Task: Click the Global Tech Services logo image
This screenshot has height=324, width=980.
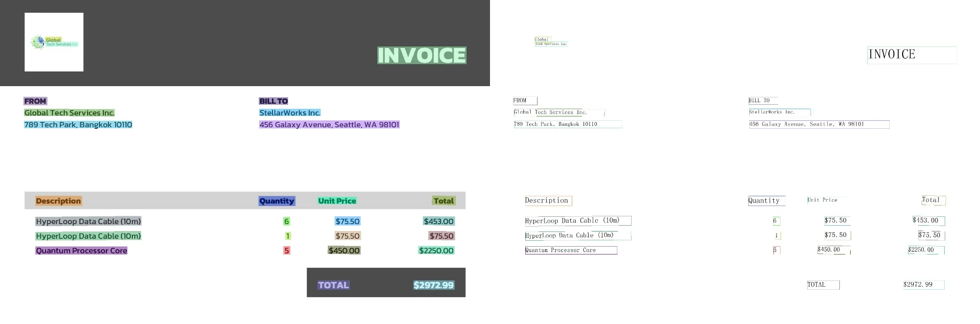Action: [54, 42]
